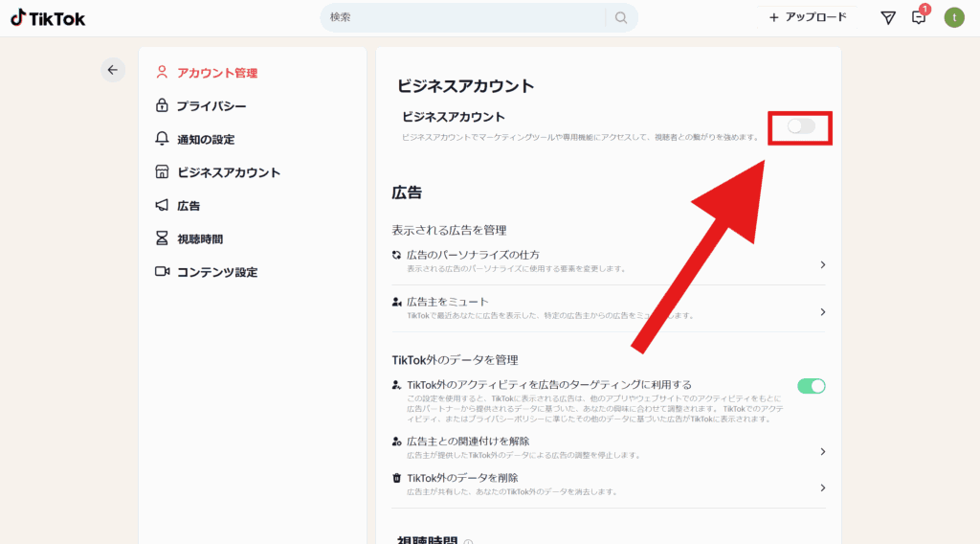This screenshot has width=980, height=544.
Task: Click the storefront icon beside ビジネスアカウント
Action: 162,172
